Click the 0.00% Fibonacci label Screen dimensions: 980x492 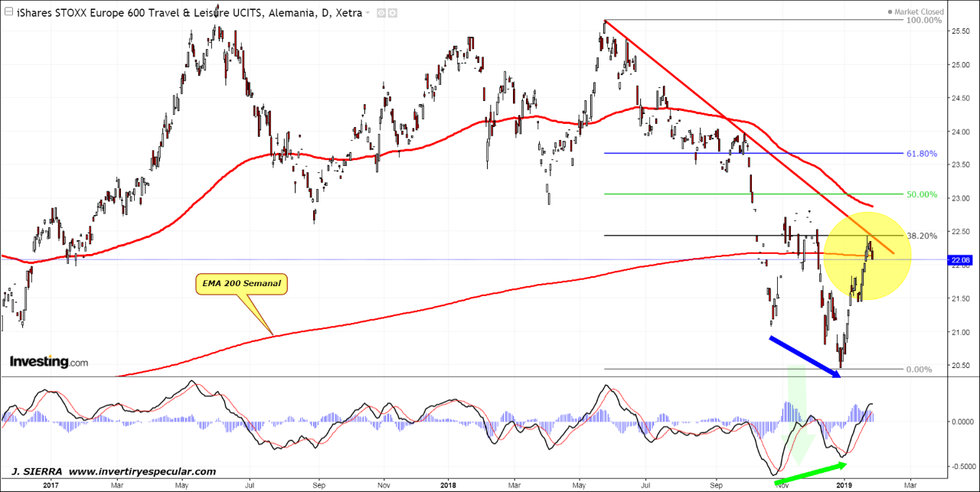[x=918, y=370]
